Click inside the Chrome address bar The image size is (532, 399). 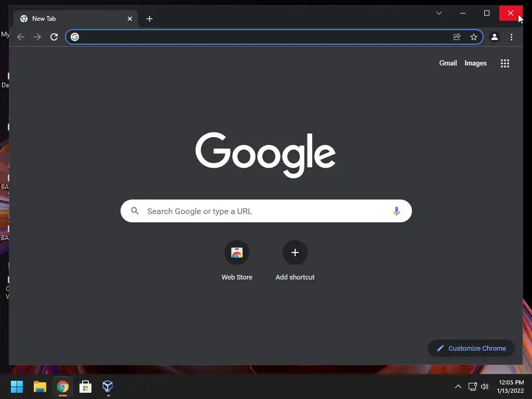coord(274,37)
